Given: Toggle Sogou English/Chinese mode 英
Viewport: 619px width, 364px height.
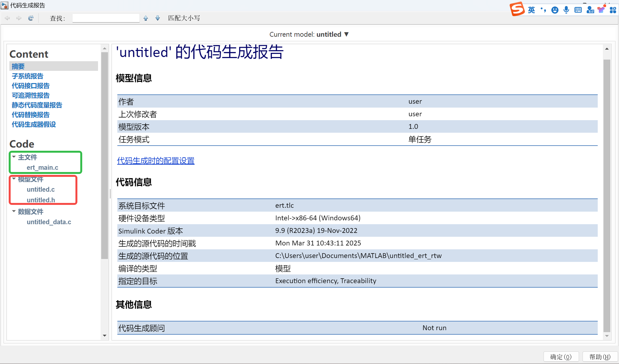Looking at the screenshot, I should click(x=531, y=10).
